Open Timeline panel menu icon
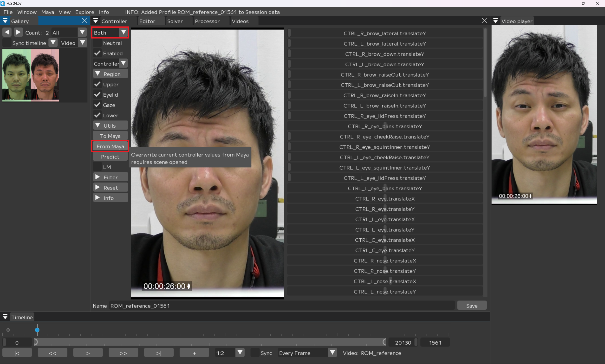This screenshot has width=605, height=364. point(5,317)
